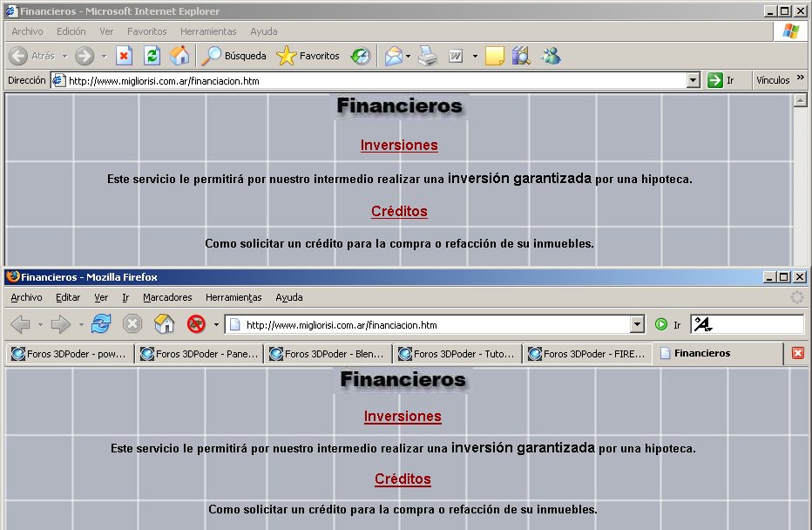
Task: Expand the Vínculos links chevron
Action: [801, 78]
